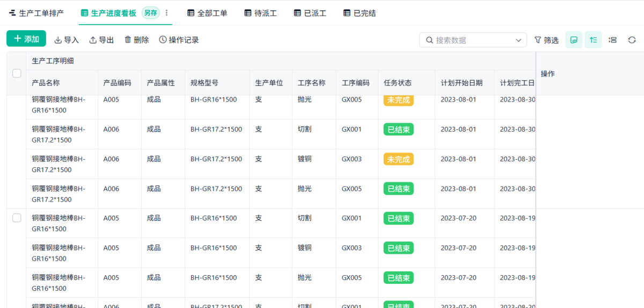Screen dimensions: 644x308
Task: Switch to the 全部工单 tab
Action: [207, 13]
